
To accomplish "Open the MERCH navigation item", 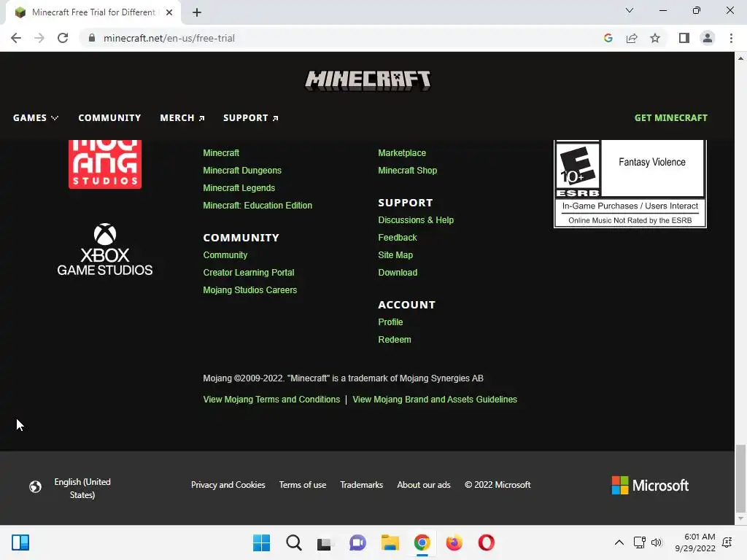I will 182,117.
